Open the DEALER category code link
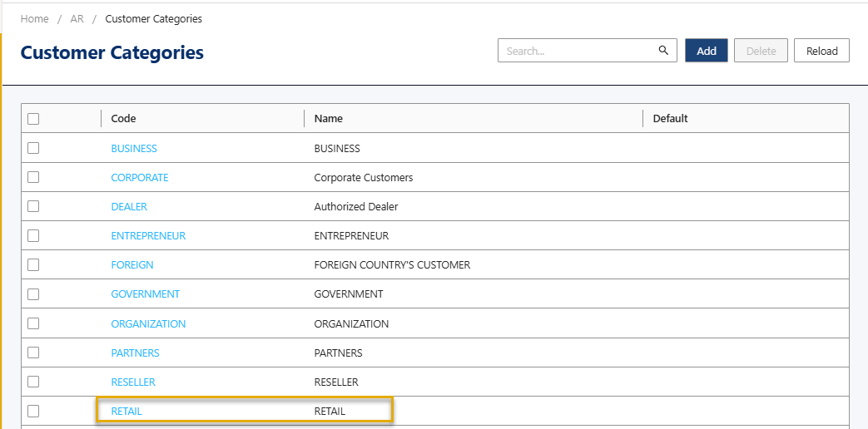Image resolution: width=868 pixels, height=429 pixels. [x=129, y=207]
